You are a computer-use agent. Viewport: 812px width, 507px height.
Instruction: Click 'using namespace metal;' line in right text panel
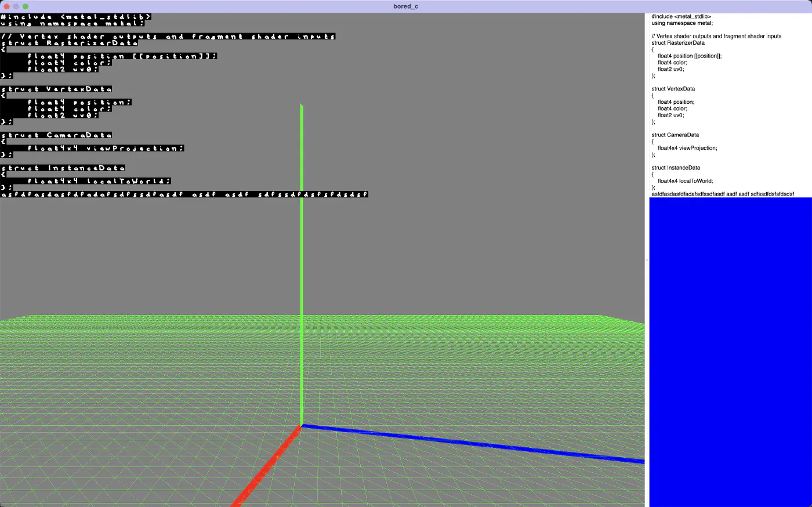tap(681, 23)
